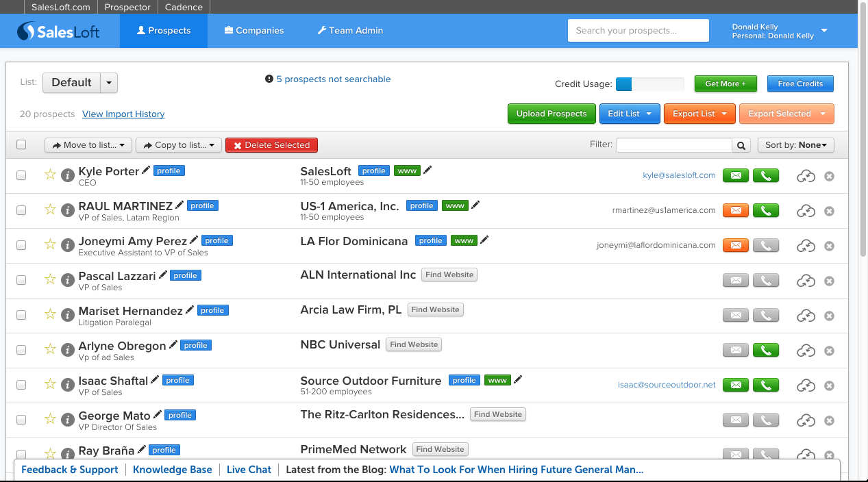Open SalesLoft.com top bar item
Screen dimensions: 868x482
(61, 7)
